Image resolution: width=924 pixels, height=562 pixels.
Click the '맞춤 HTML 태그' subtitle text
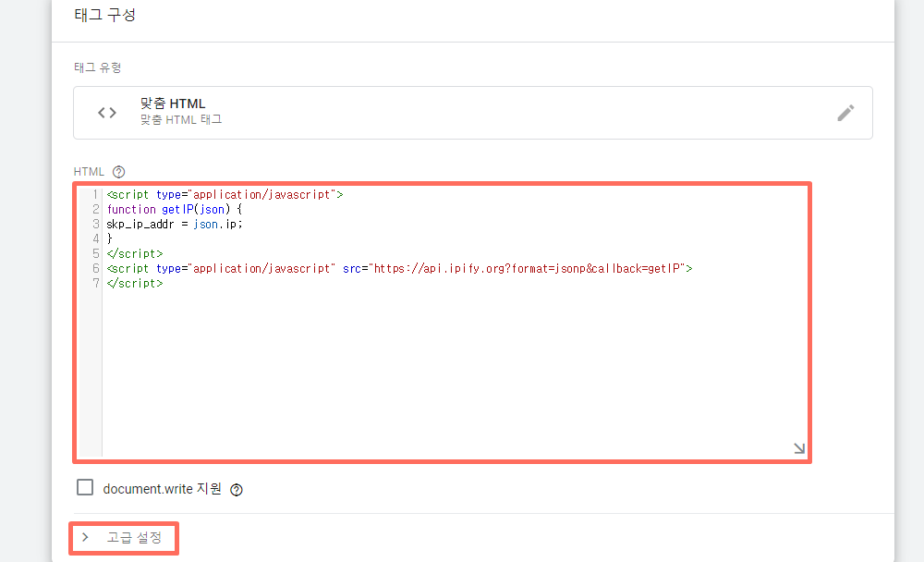click(x=181, y=120)
